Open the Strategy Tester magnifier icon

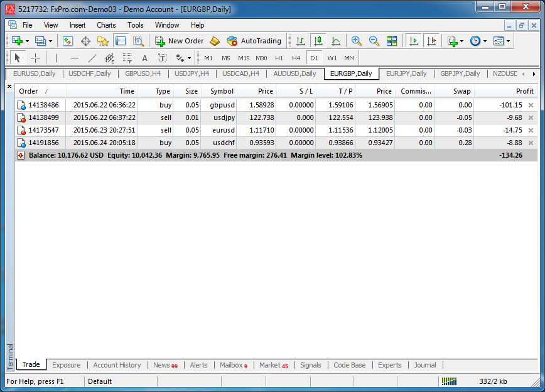point(138,41)
